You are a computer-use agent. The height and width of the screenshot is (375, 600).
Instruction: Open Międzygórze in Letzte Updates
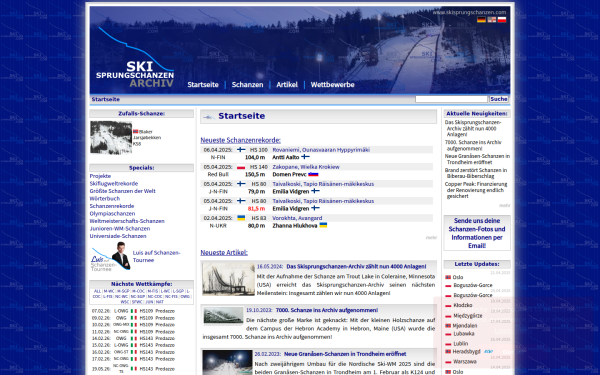pos(468,316)
